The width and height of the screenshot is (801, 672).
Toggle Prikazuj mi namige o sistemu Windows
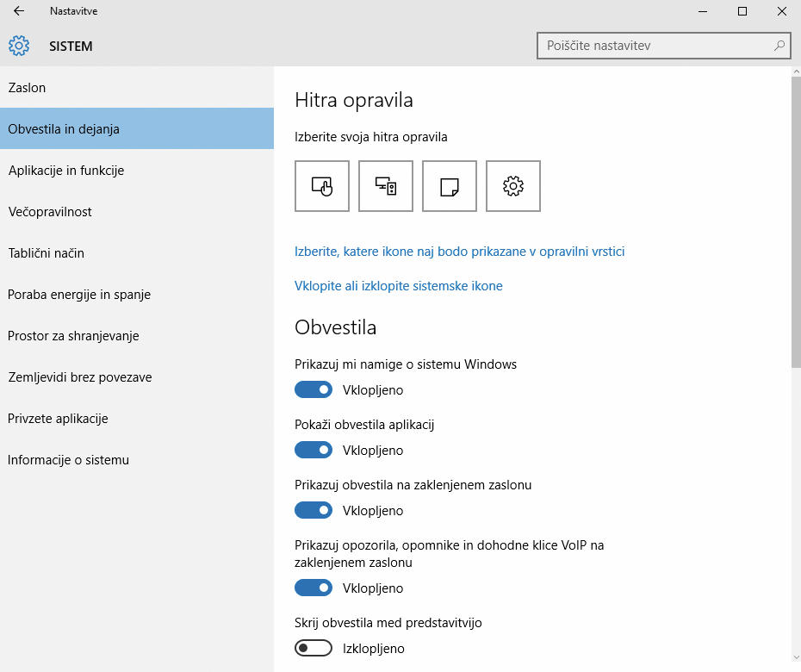(314, 390)
